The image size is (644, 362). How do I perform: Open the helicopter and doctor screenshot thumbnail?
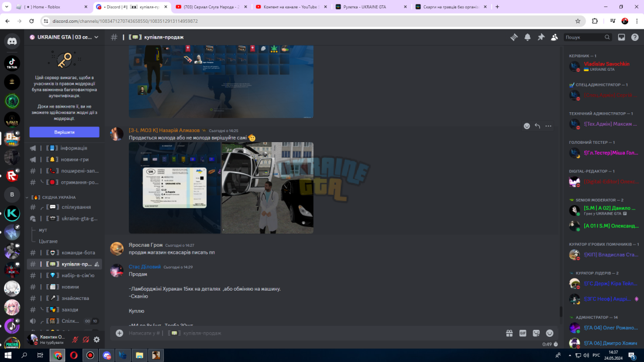pos(268,188)
